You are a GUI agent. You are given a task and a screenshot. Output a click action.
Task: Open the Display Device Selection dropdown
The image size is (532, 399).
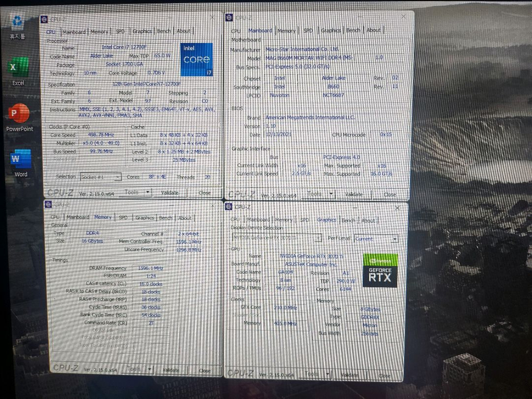[277, 238]
